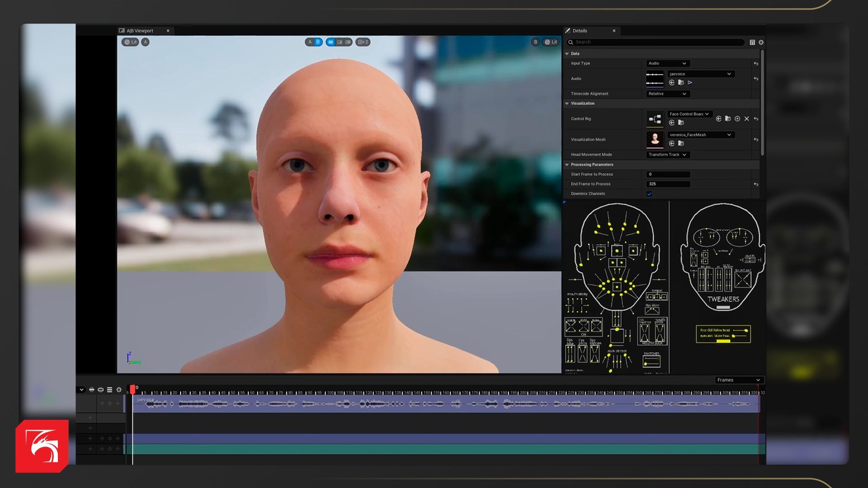The height and width of the screenshot is (488, 868).
Task: Open Details panel settings gear
Action: point(761,42)
